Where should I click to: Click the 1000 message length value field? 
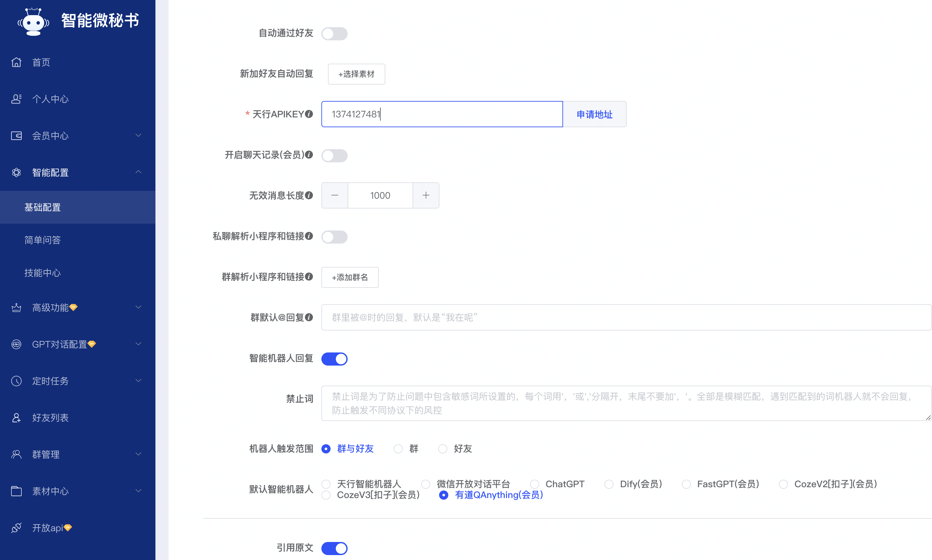pyautogui.click(x=380, y=195)
